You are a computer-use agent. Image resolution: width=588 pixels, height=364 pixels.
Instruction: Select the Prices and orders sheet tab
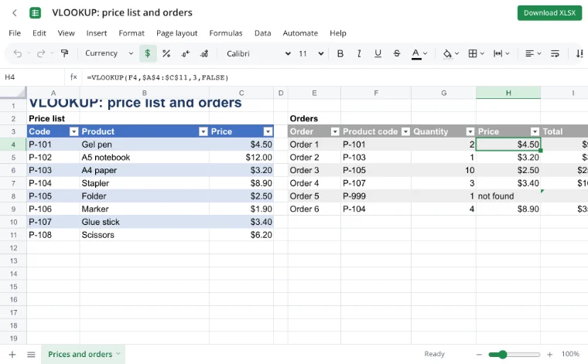(83, 354)
